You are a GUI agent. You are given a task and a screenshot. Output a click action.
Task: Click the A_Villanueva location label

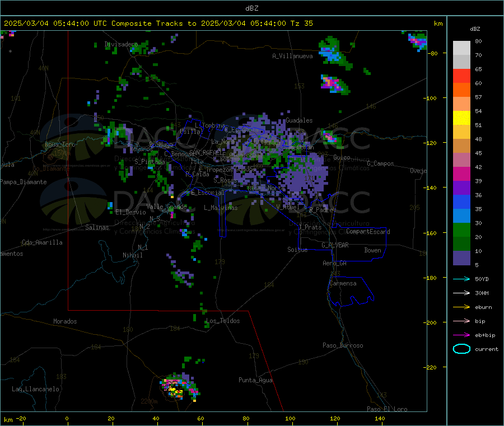[x=292, y=56]
